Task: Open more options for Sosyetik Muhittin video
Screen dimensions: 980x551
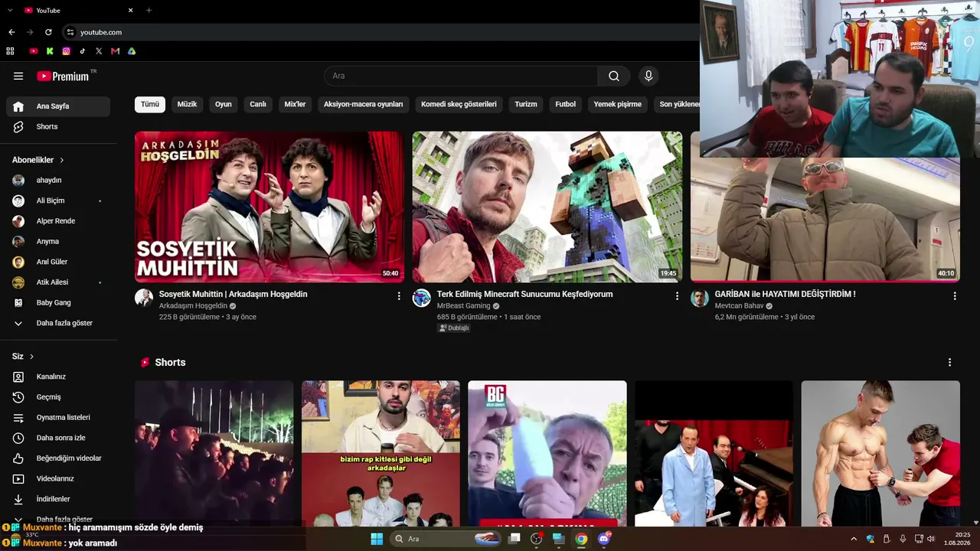Action: [x=399, y=295]
